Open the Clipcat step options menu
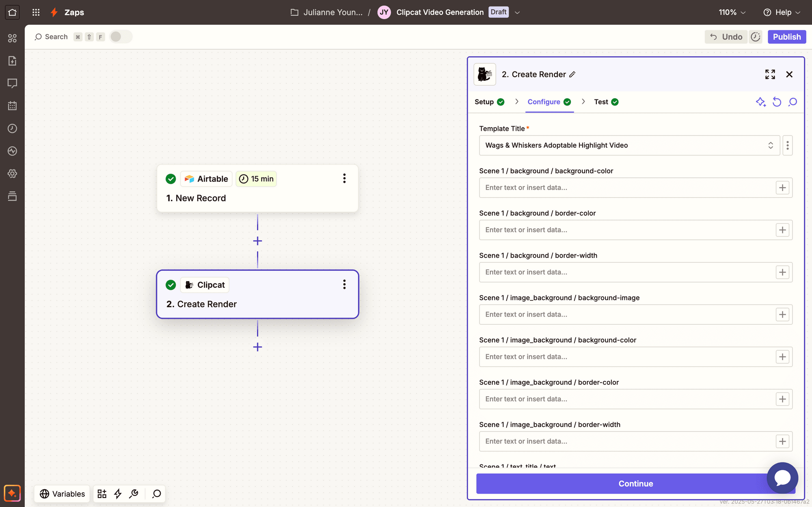 344,285
